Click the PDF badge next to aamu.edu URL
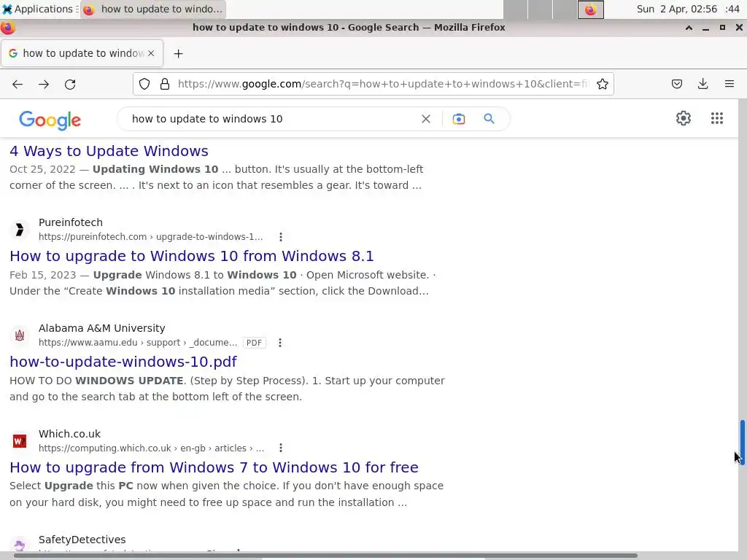 (x=254, y=343)
